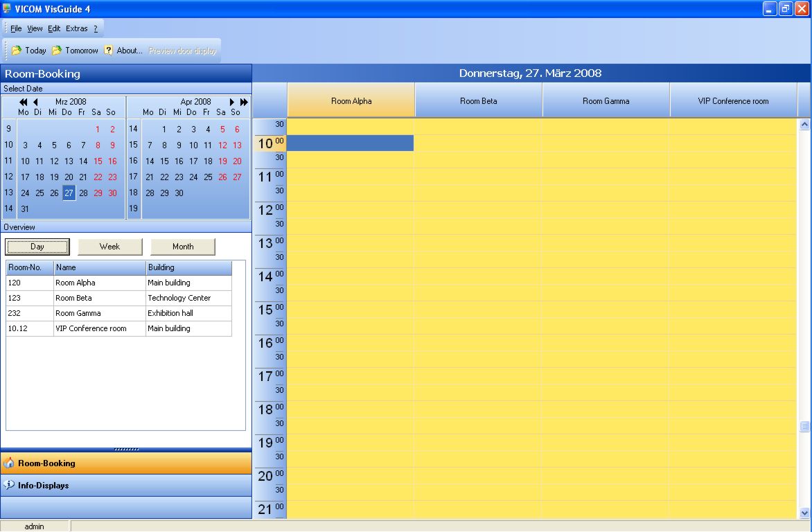Select the Day overview button
Screen dimensions: 812x532
click(37, 247)
